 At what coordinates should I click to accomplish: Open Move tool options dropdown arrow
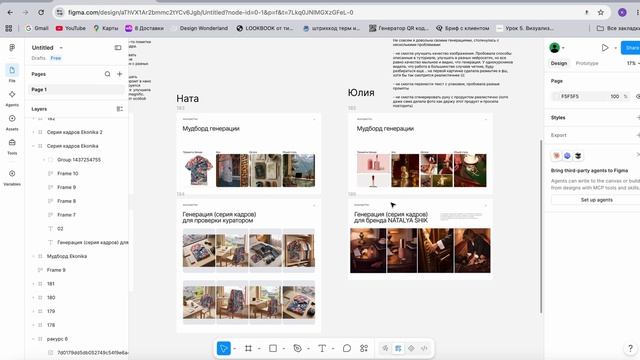point(234,349)
